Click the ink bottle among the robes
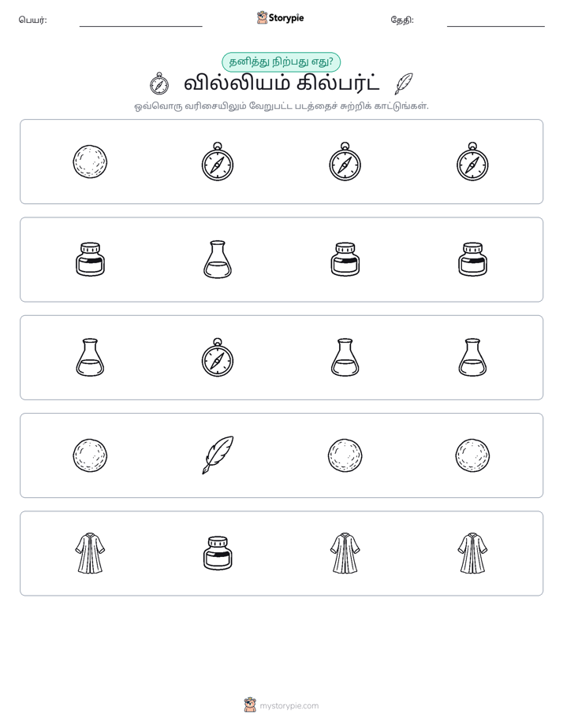This screenshot has height=728, width=563. point(218,553)
